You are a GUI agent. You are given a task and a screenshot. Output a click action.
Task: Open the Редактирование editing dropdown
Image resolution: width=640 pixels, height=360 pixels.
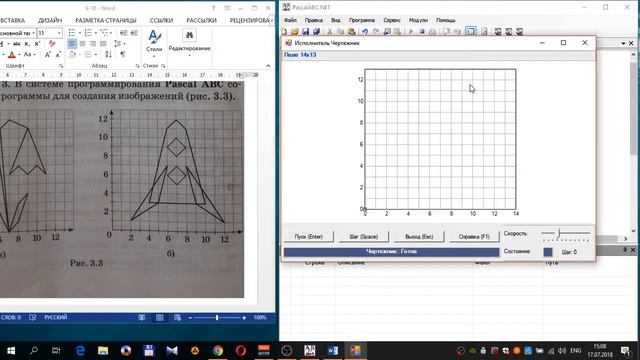click(x=189, y=42)
